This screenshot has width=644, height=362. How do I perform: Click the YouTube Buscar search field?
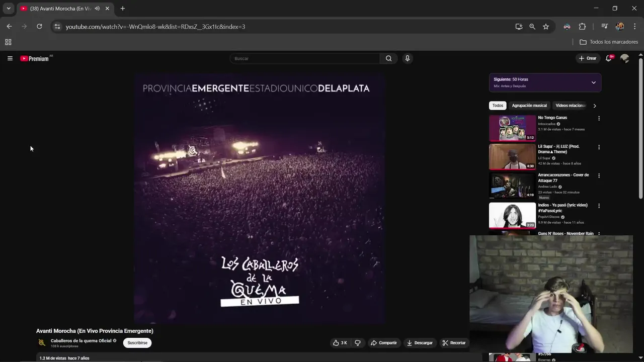tap(305, 58)
